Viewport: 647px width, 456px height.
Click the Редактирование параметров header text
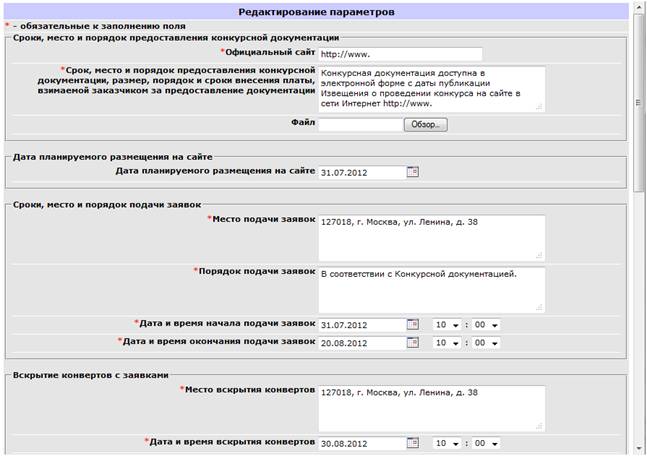pos(316,12)
